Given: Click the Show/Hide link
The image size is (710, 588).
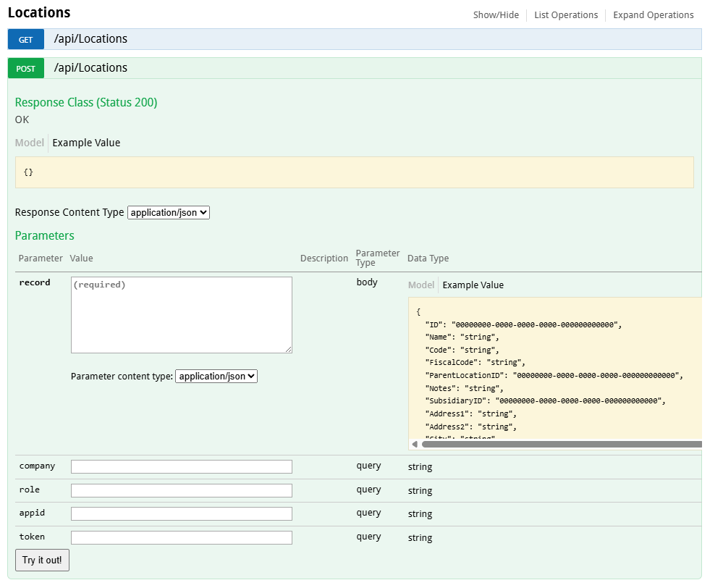Looking at the screenshot, I should [496, 15].
